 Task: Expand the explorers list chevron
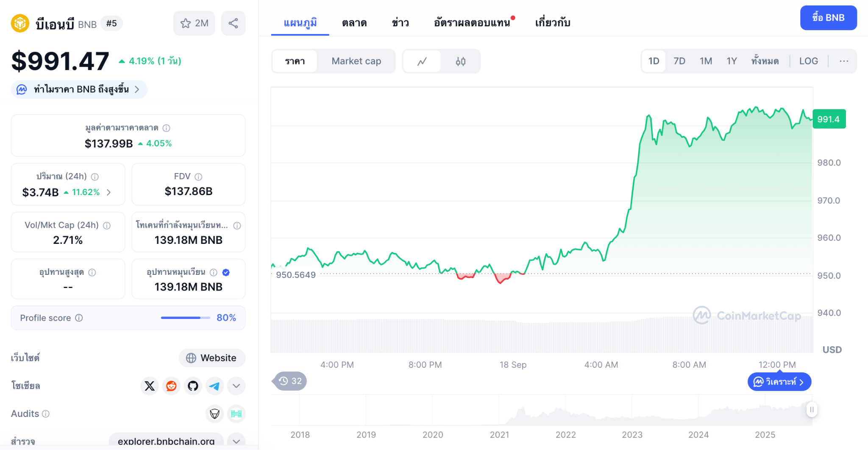[x=236, y=441]
